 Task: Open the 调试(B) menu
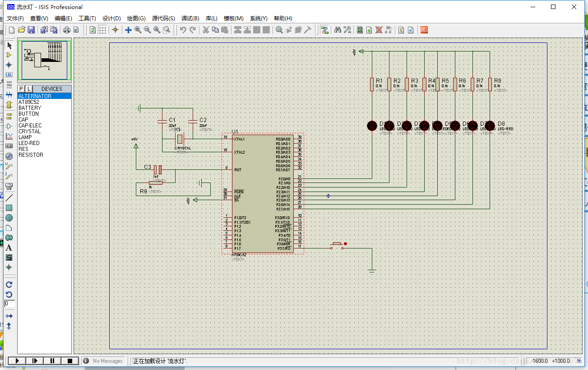click(190, 19)
